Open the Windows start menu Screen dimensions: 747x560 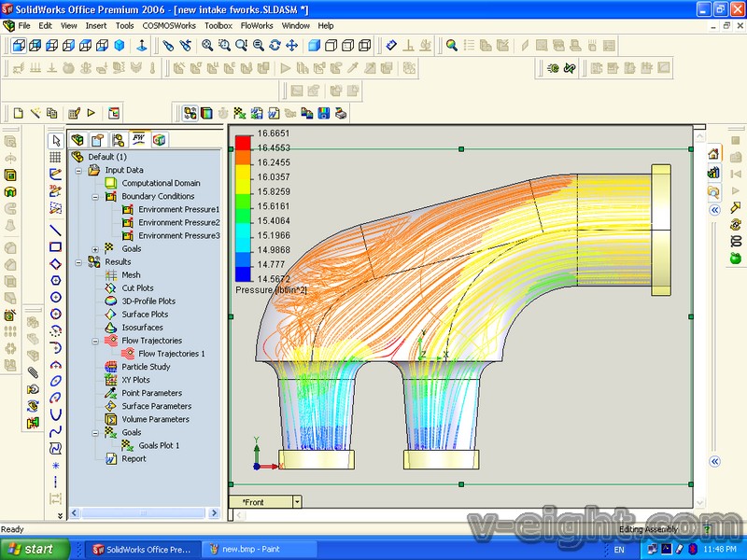click(35, 549)
